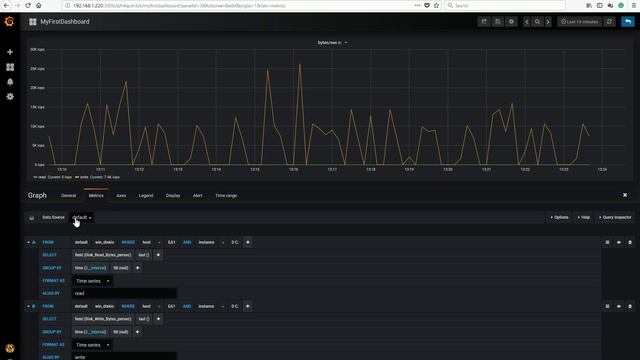Click the blue back to dashboard arrow
The height and width of the screenshot is (360, 640).
tap(628, 22)
